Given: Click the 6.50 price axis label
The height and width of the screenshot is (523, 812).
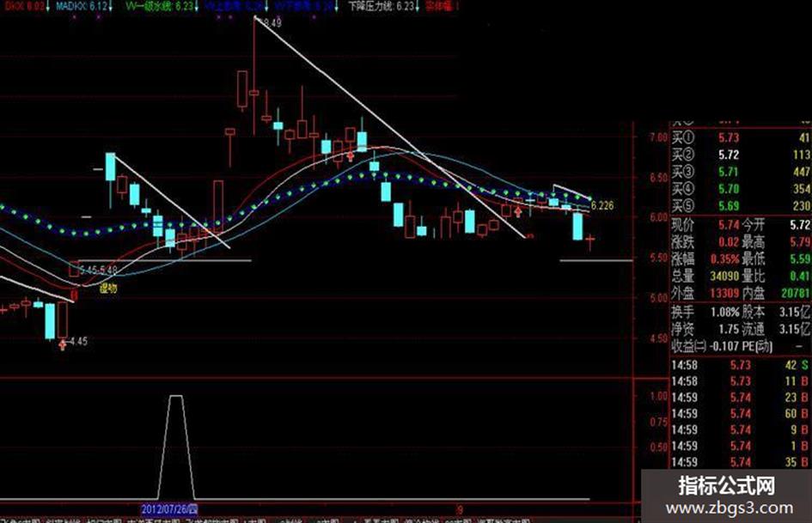Looking at the screenshot, I should pyautogui.click(x=659, y=177).
